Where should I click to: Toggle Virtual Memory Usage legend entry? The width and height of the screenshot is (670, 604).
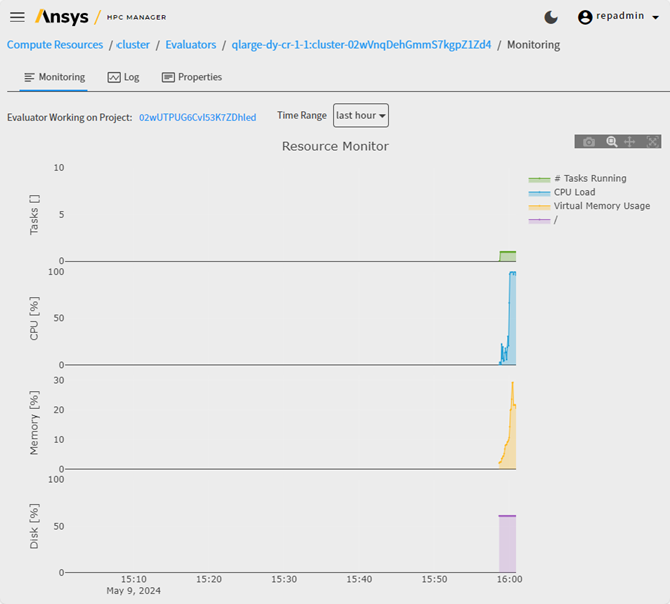coord(601,206)
